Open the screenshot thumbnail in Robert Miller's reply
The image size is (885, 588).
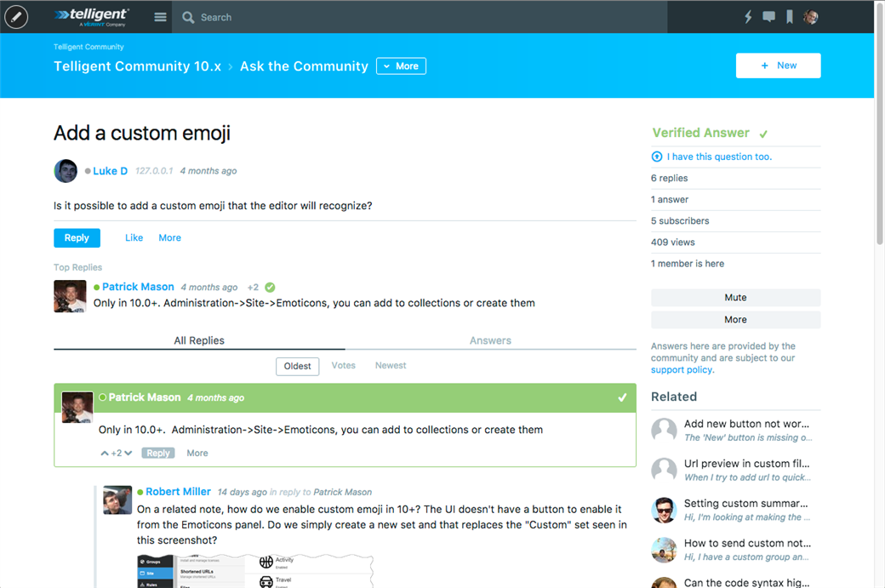pos(255,571)
